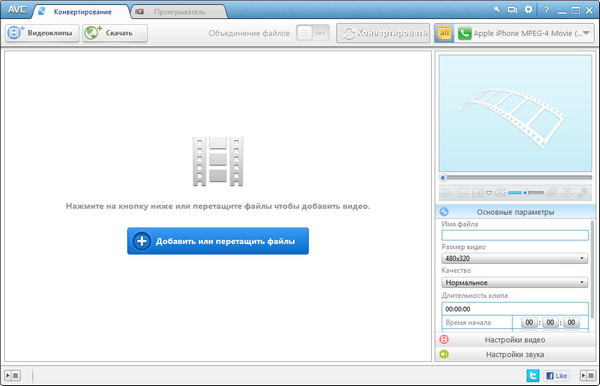Image resolution: width=600 pixels, height=386 pixels.
Task: Click the Длительность клипа 00:00:00 field
Action: (515, 309)
